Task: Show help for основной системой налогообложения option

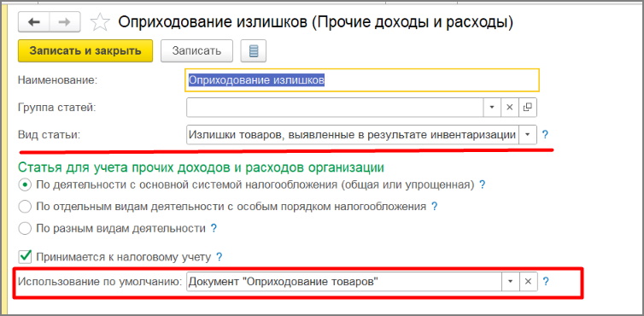Action: [483, 185]
